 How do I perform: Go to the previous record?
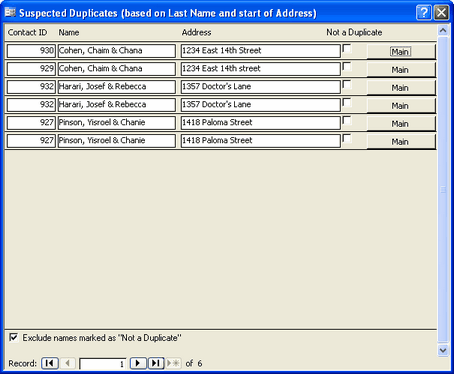coord(68,363)
